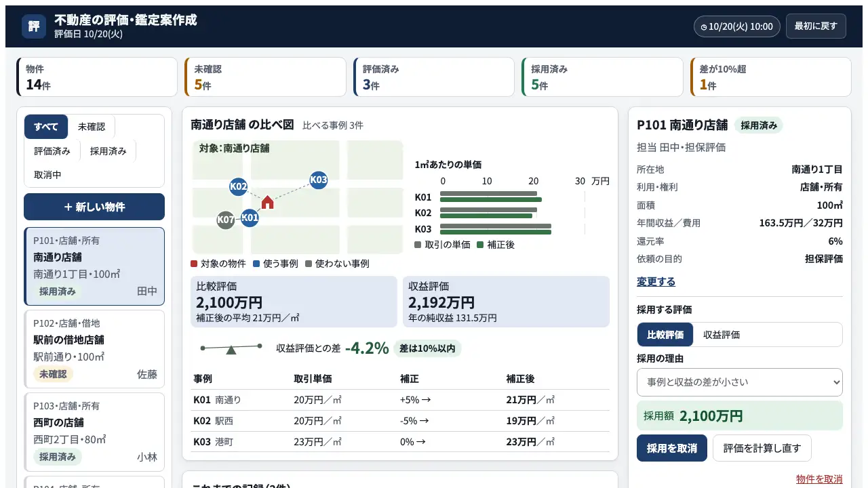The height and width of the screenshot is (488, 868).
Task: Select table row K01 南通り
Action: point(400,400)
